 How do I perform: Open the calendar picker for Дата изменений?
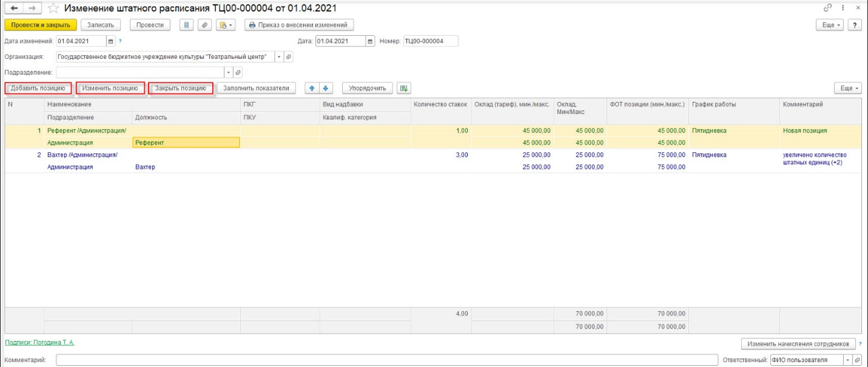[x=111, y=41]
